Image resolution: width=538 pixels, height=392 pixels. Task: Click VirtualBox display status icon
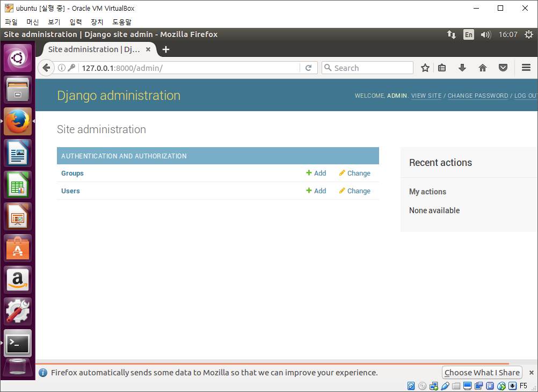(x=467, y=386)
